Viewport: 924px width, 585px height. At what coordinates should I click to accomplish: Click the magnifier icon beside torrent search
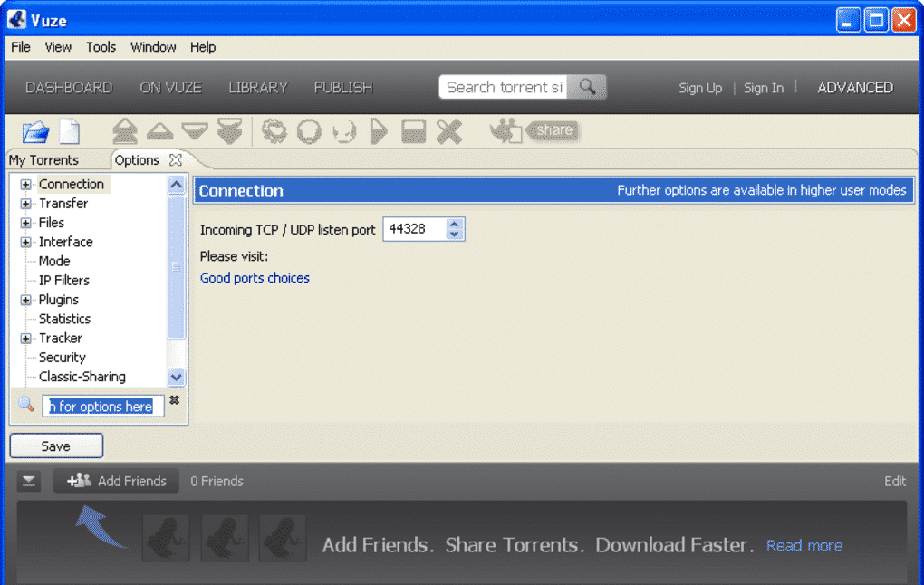(x=587, y=87)
